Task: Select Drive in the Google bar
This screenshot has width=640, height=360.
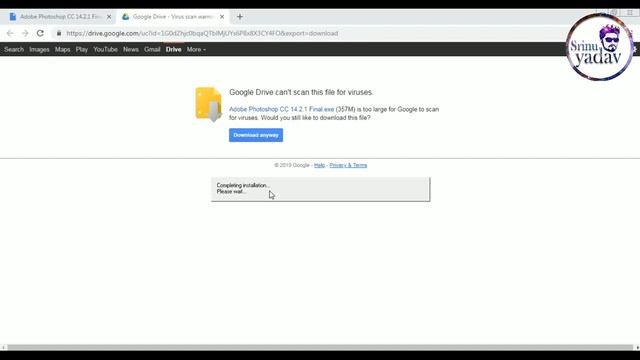Action: point(173,49)
